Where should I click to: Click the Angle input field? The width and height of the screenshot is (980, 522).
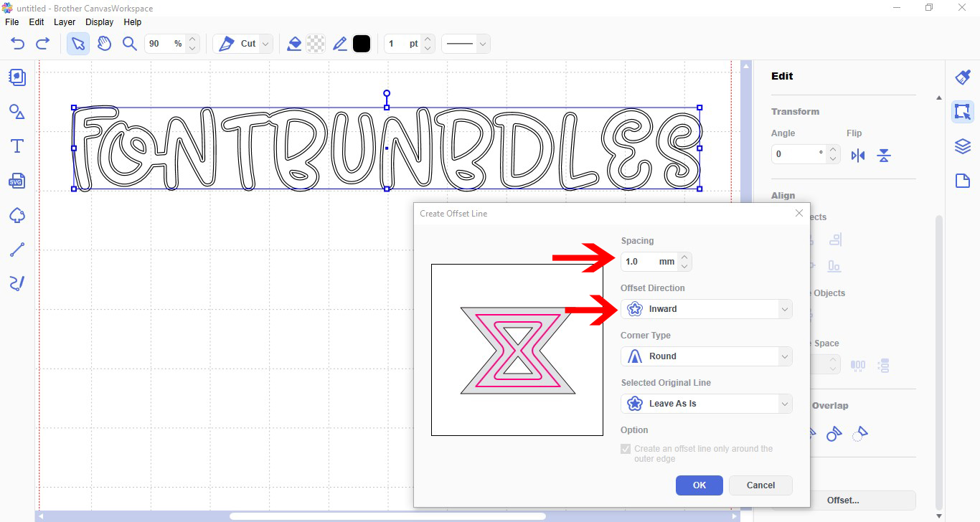(x=798, y=154)
